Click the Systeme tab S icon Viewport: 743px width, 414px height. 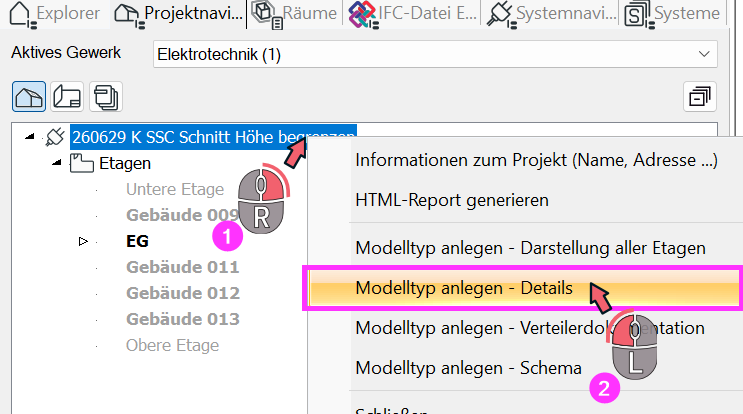click(x=638, y=14)
